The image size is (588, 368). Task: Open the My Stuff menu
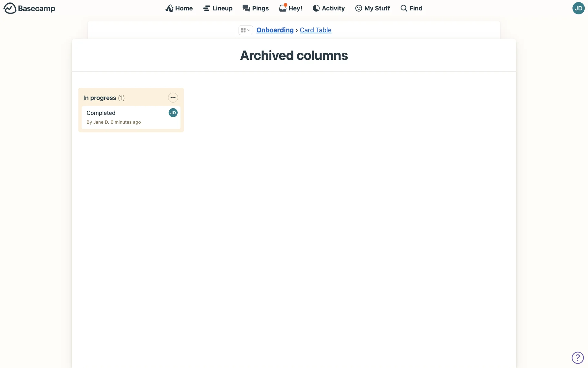(373, 8)
